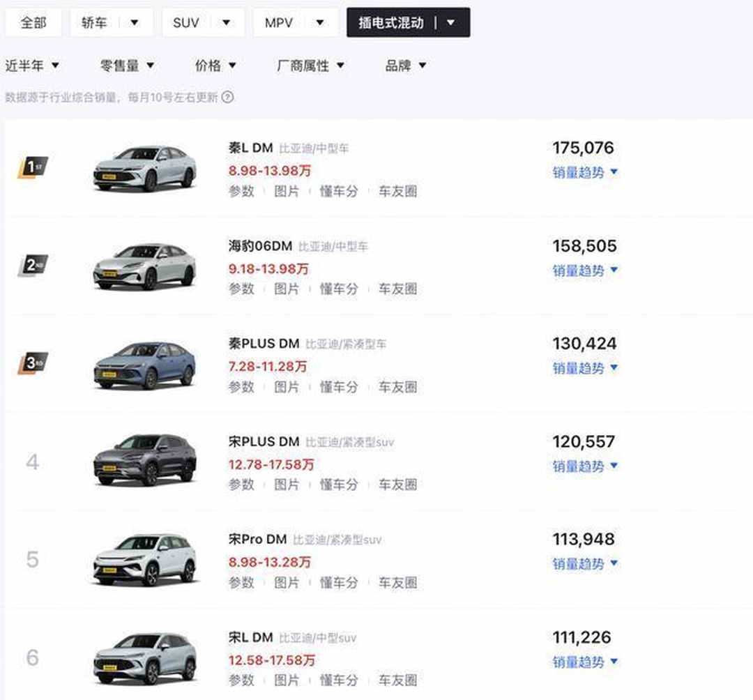Open 参数 for 秦PLUS DM
Screen dimensions: 753x700
241,387
